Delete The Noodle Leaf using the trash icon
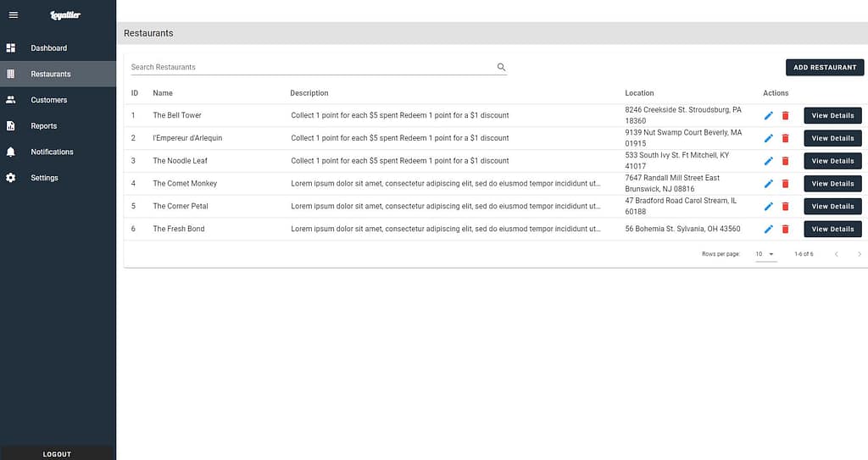Viewport: 868px width, 460px height. pyautogui.click(x=785, y=161)
